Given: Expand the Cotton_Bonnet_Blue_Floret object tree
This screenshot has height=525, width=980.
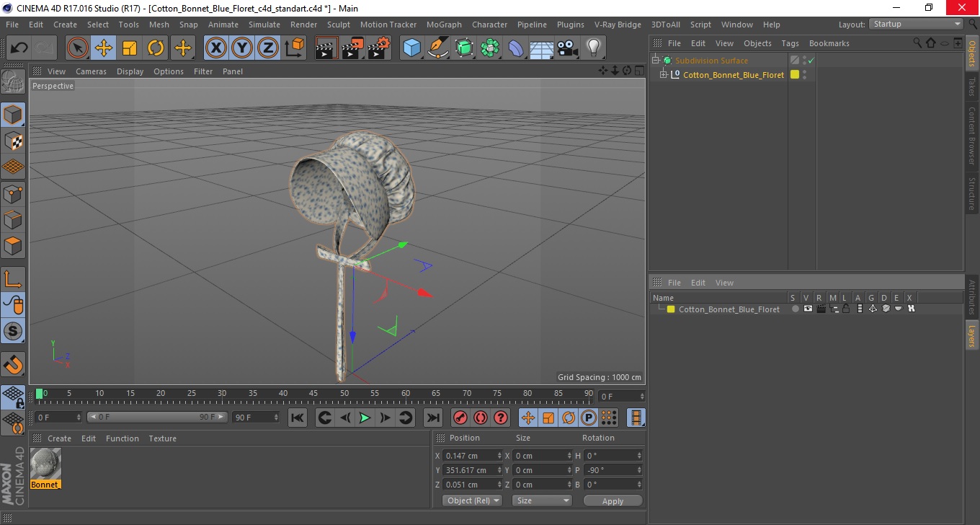Looking at the screenshot, I should [663, 74].
